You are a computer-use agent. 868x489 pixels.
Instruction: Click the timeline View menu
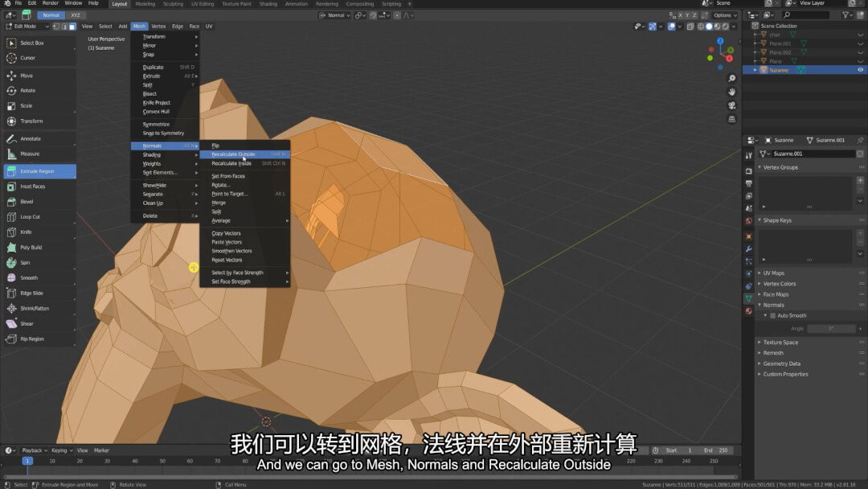(x=83, y=450)
